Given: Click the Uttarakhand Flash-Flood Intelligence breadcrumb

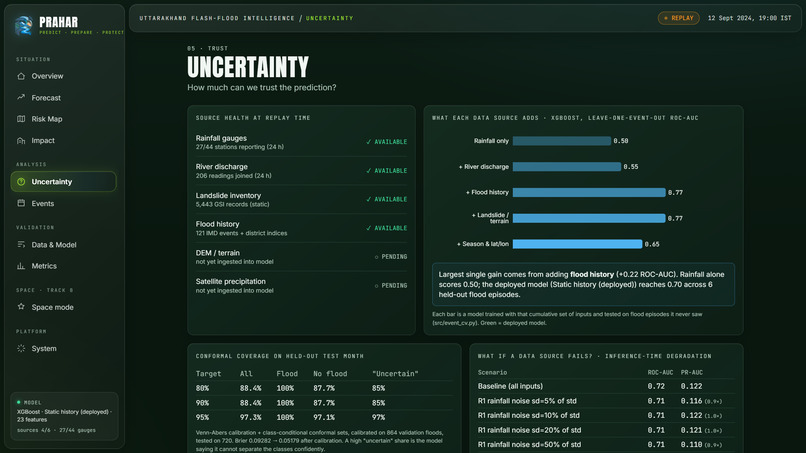Looking at the screenshot, I should [x=217, y=18].
